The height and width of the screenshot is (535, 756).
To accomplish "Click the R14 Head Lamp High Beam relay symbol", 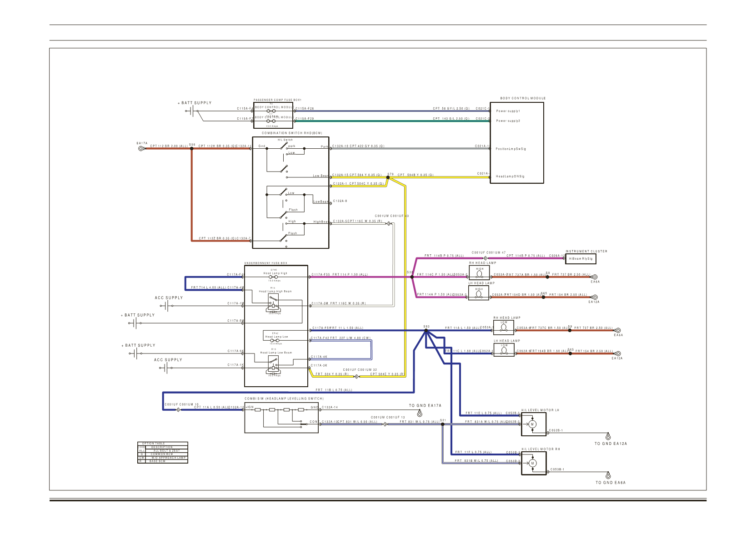I will (273, 303).
